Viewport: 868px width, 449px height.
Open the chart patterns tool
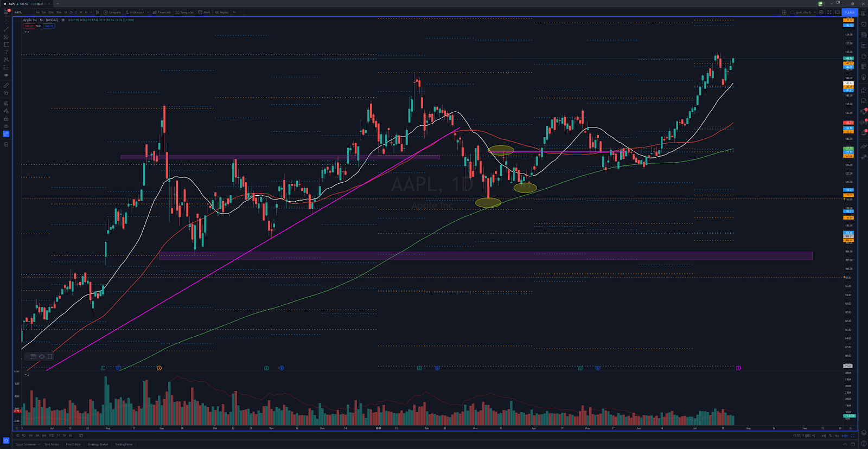[6, 60]
